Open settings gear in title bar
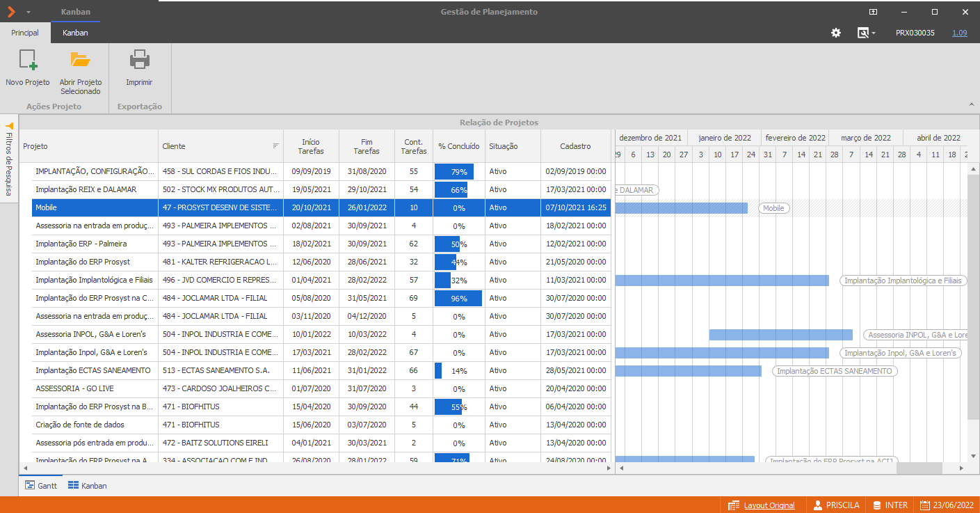Image resolution: width=980 pixels, height=513 pixels. click(836, 33)
